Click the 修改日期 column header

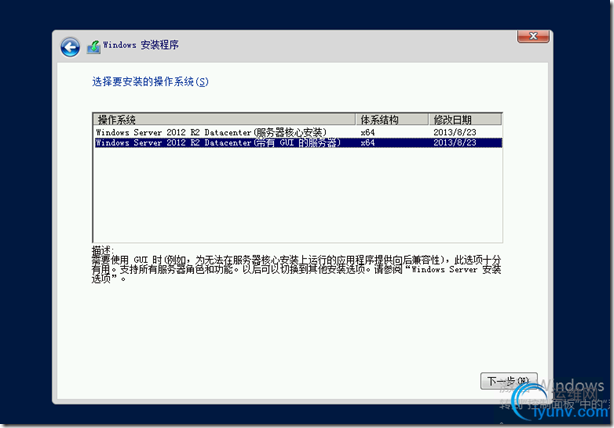point(465,119)
